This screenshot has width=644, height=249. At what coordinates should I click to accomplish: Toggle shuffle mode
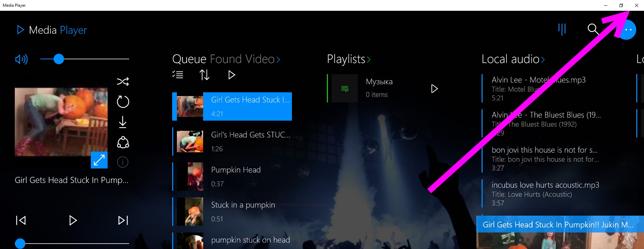click(123, 82)
